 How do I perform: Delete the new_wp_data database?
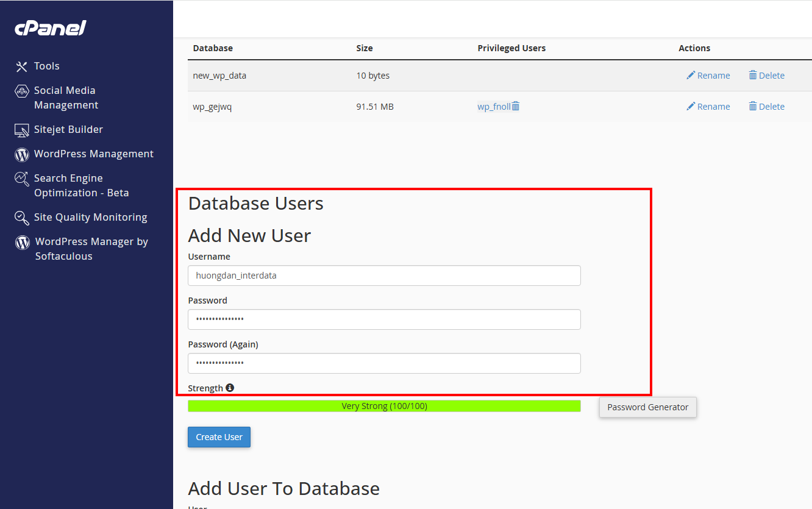[766, 76]
